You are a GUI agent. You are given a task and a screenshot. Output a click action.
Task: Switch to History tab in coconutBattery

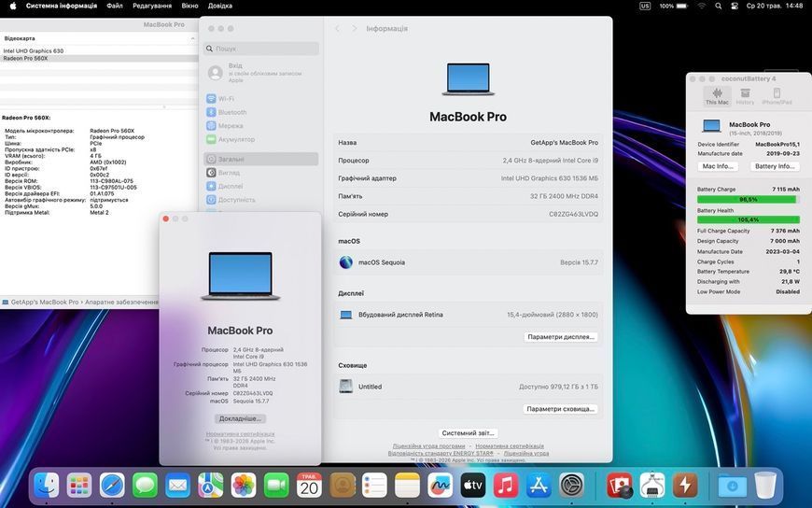(745, 96)
